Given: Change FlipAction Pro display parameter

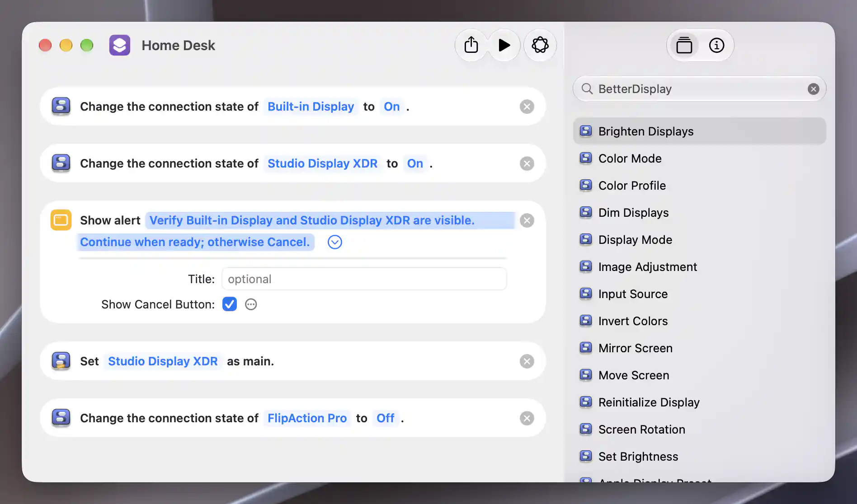Looking at the screenshot, I should click(x=307, y=418).
